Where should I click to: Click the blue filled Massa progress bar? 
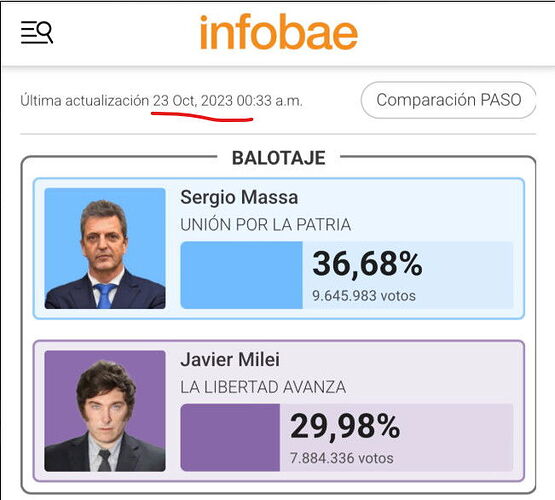click(241, 275)
